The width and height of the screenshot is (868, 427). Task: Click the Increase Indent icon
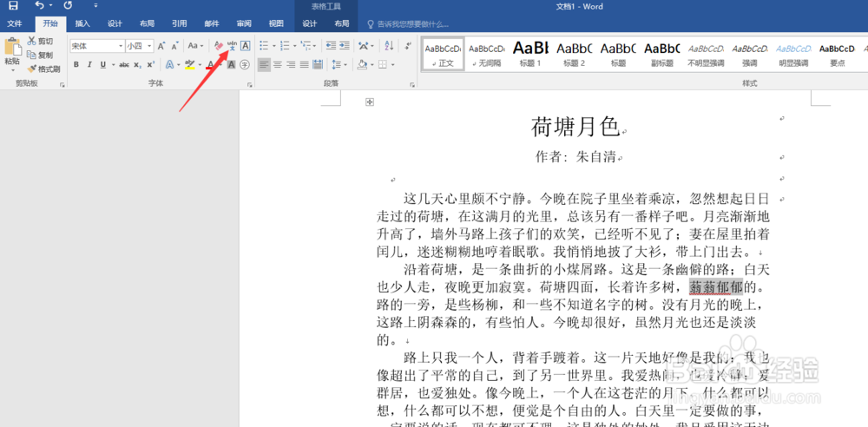click(x=345, y=45)
